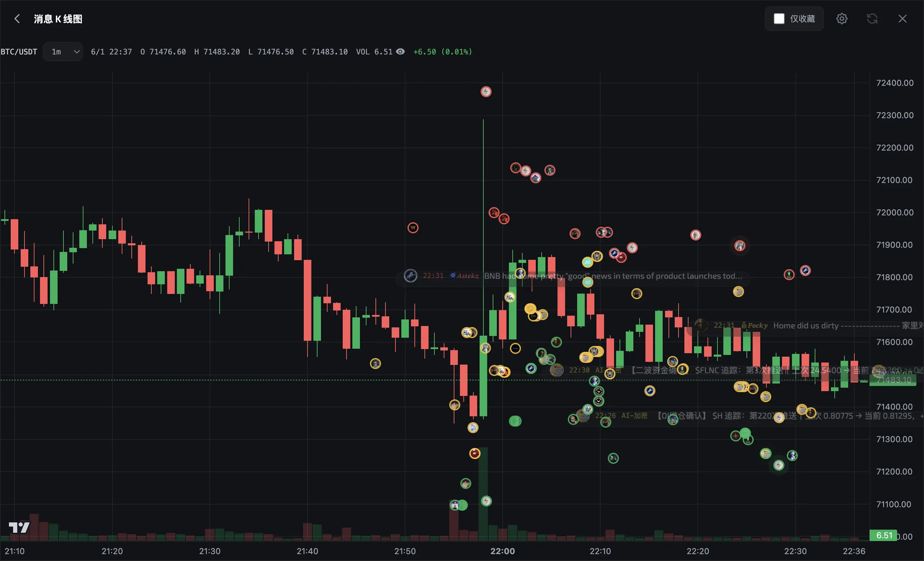Image resolution: width=924 pixels, height=561 pixels.
Task: Open the 'W' news marker near 21:50
Action: tap(413, 227)
